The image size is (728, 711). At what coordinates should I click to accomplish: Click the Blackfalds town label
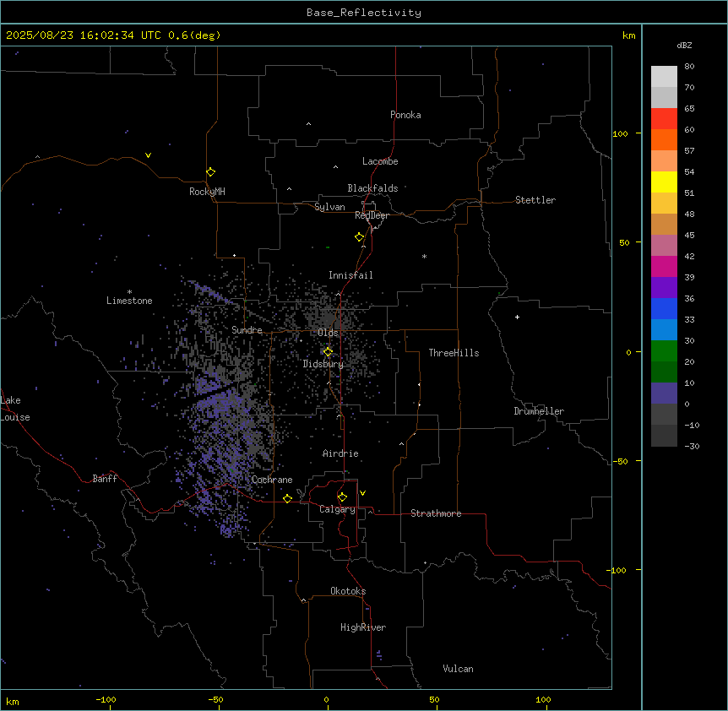pos(372,188)
